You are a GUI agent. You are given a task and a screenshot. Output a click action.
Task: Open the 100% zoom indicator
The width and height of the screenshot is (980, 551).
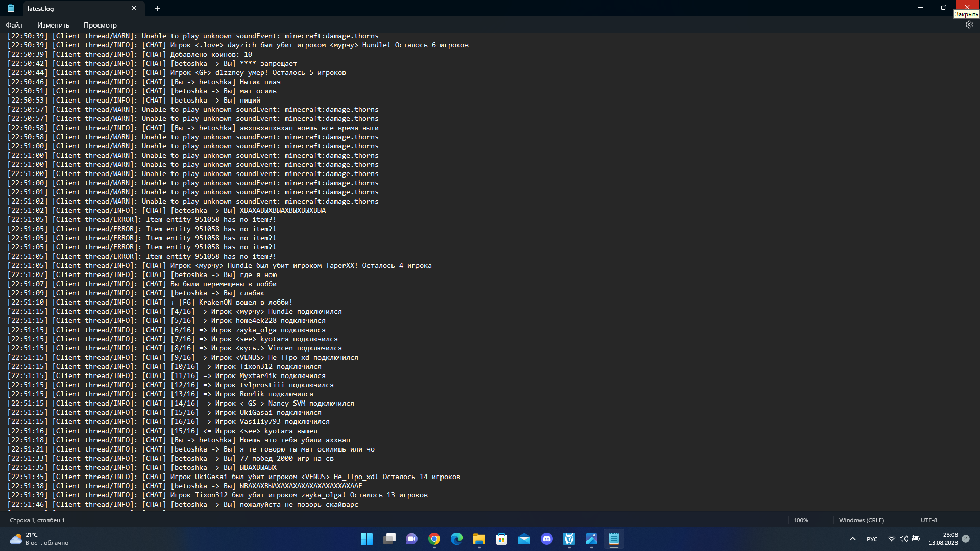pyautogui.click(x=801, y=520)
